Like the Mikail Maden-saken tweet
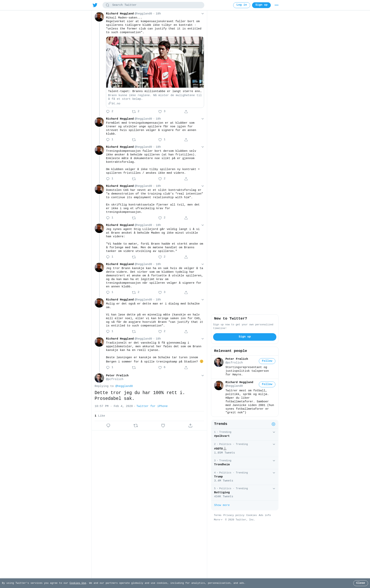This screenshot has height=588, width=370. click(160, 112)
